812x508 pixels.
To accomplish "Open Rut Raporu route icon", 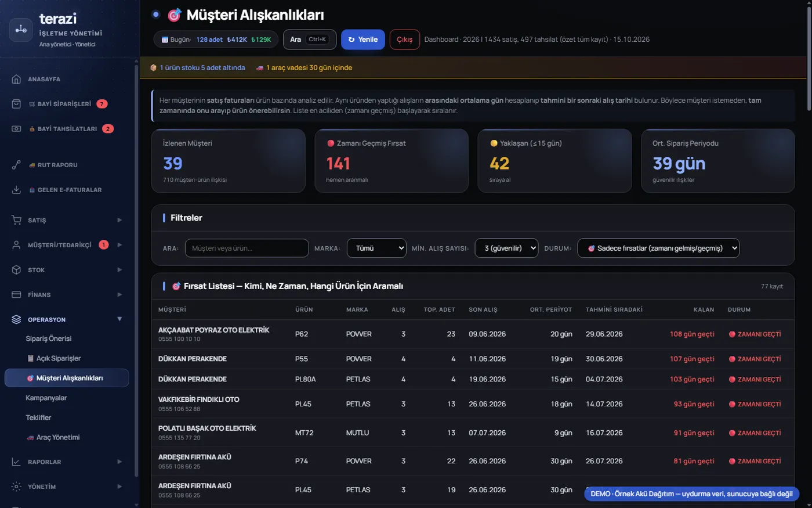I will (x=16, y=165).
